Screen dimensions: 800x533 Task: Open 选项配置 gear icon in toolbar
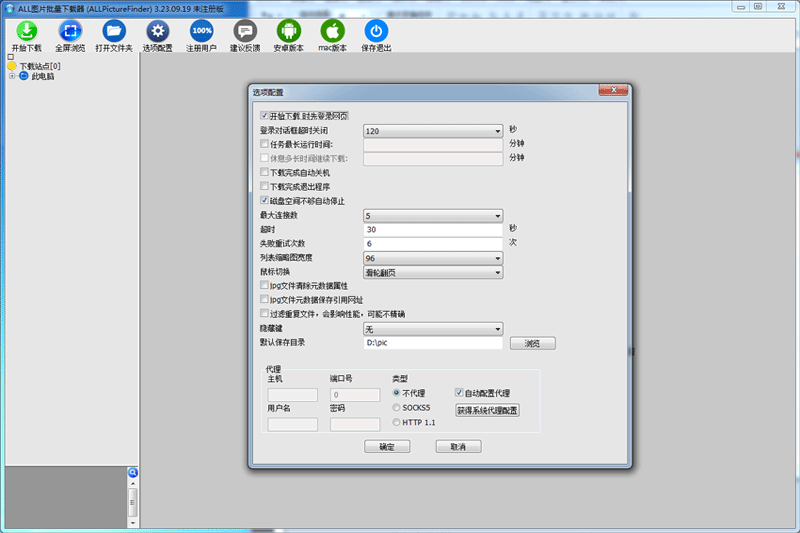click(x=158, y=31)
